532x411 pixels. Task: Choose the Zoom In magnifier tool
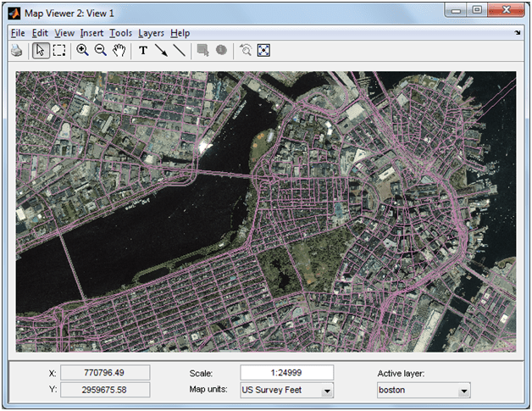[x=83, y=51]
